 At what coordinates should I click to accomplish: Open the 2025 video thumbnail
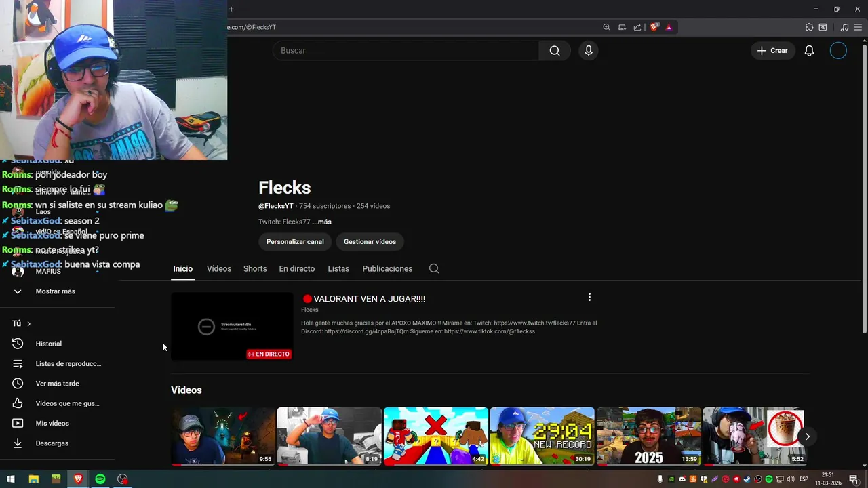649,436
